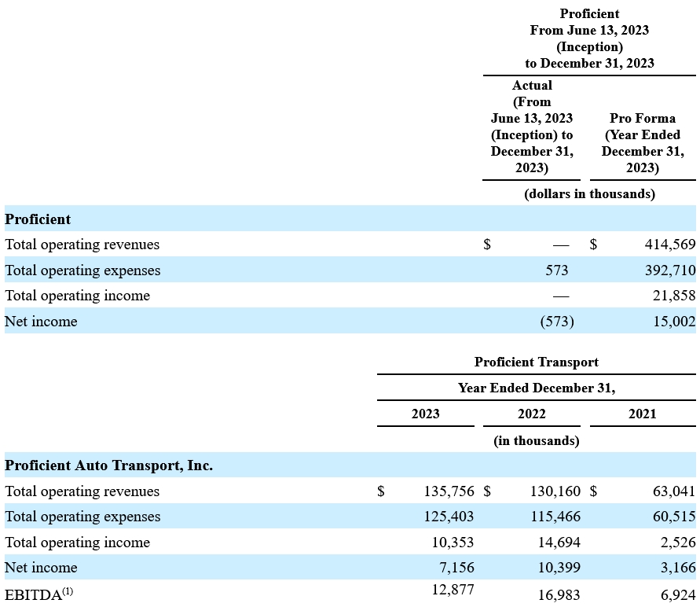Select 2022 EBITDA value 16,983
This screenshot has width=700, height=607.
pyautogui.click(x=559, y=595)
